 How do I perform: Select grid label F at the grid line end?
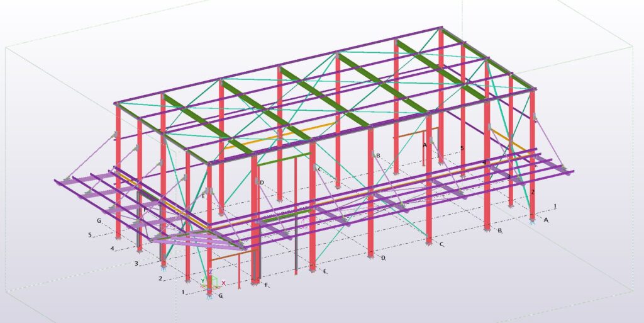coord(267,285)
